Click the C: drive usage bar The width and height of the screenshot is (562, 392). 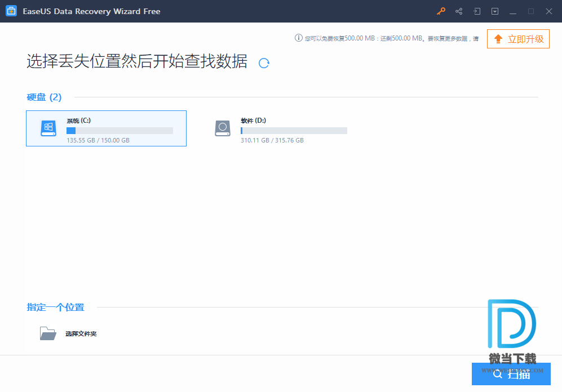coord(120,131)
